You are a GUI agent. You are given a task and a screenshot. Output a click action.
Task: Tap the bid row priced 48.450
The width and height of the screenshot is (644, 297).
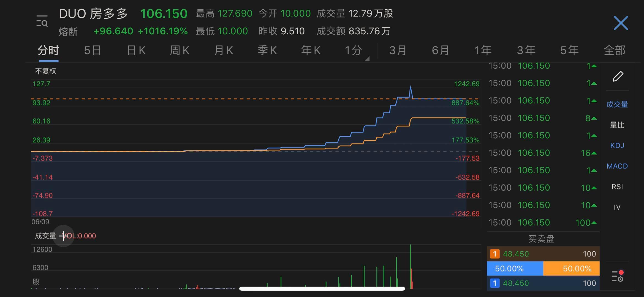point(543,283)
